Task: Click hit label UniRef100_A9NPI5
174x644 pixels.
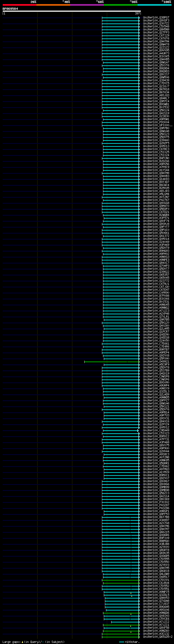Action: 156,592
